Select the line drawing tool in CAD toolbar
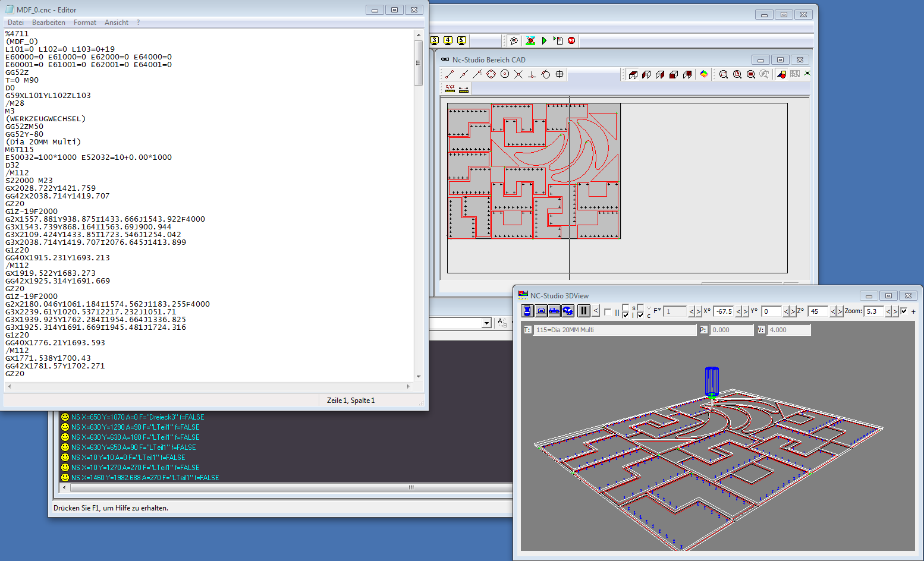This screenshot has width=924, height=561. point(448,74)
